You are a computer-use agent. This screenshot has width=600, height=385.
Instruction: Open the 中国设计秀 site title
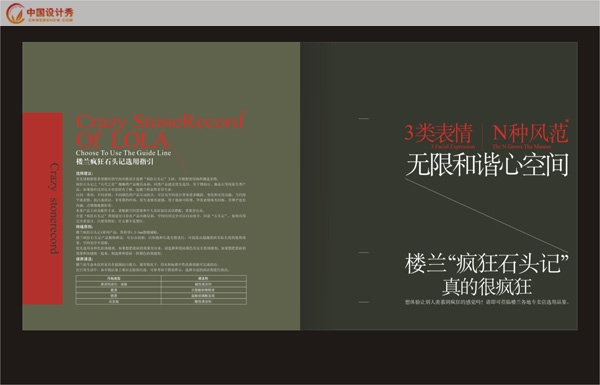(50, 12)
